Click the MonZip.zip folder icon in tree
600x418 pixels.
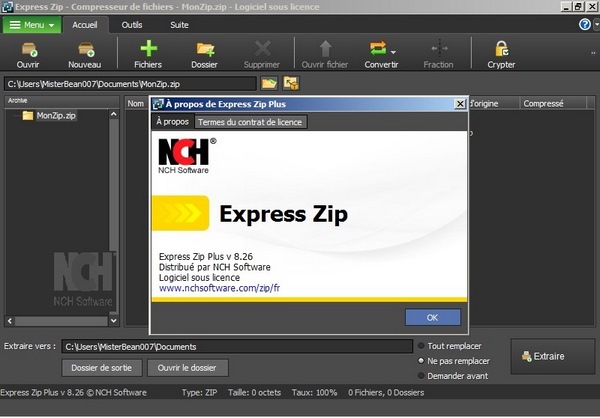coord(28,115)
